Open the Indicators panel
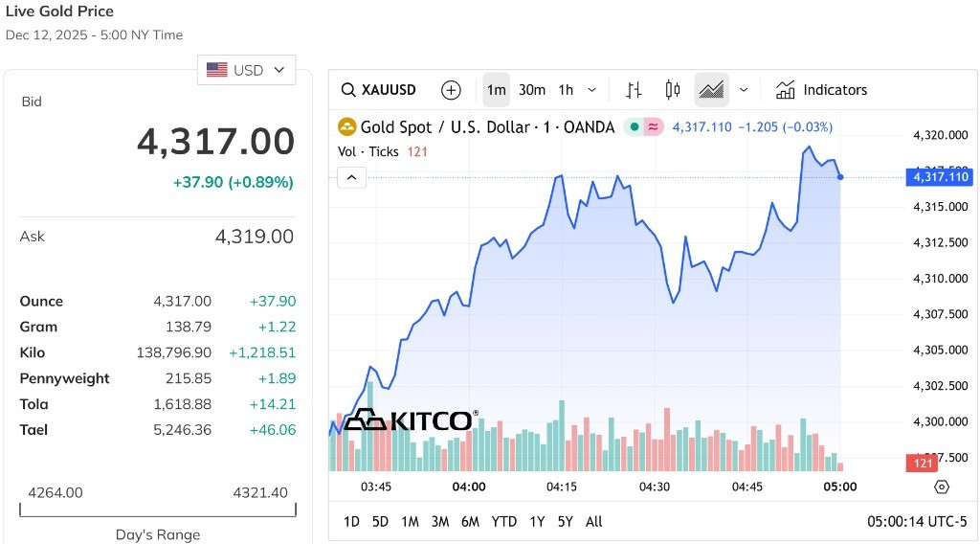Screen dimensions: 980x544 point(821,90)
